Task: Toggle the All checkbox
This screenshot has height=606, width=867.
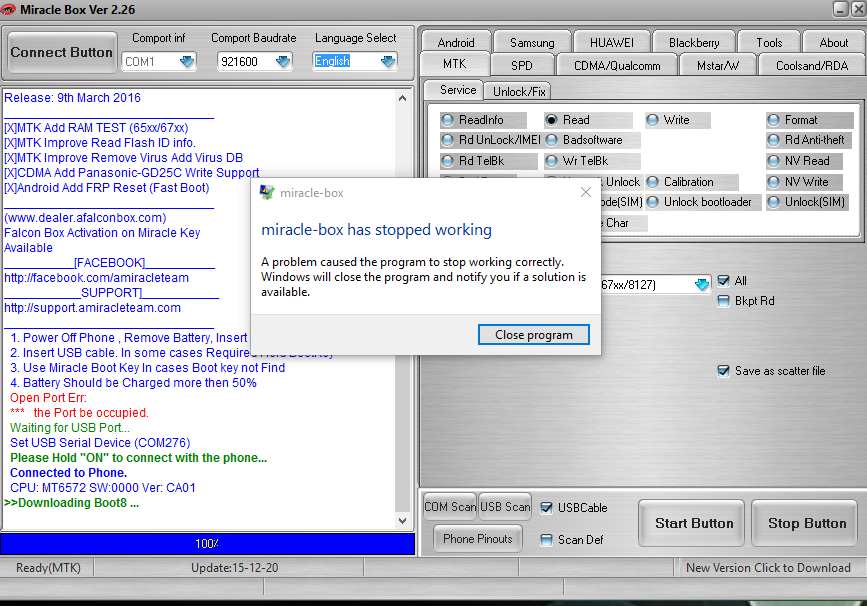Action: click(723, 281)
